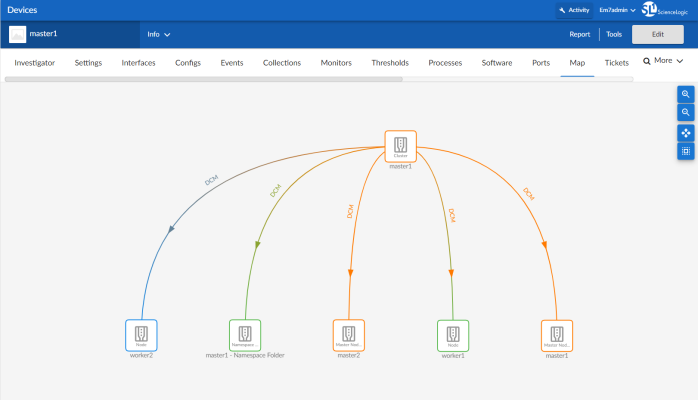Zoom out of the device map
This screenshot has width=698, height=400.
tap(686, 113)
